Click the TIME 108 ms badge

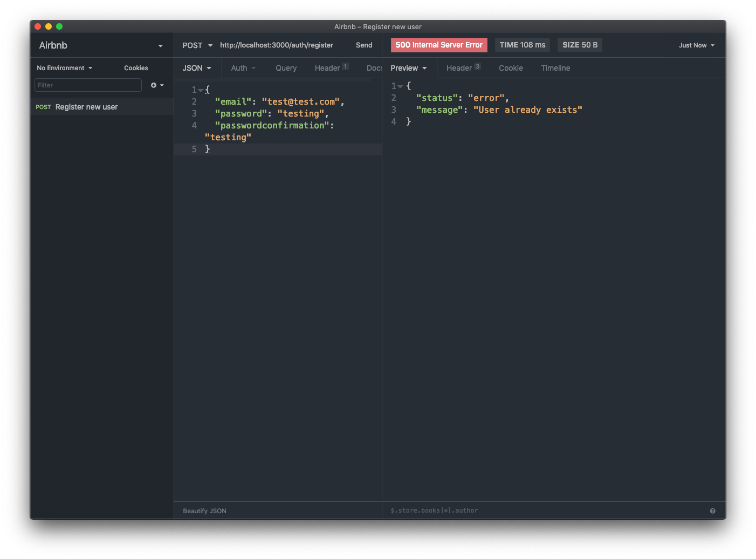pos(523,45)
